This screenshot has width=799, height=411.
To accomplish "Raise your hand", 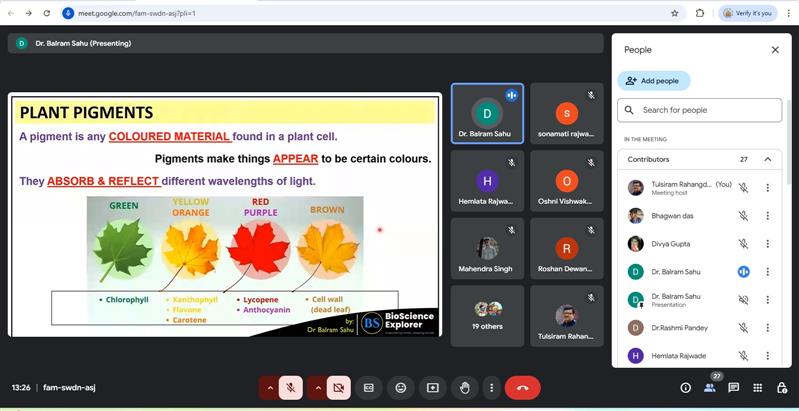I will 465,388.
